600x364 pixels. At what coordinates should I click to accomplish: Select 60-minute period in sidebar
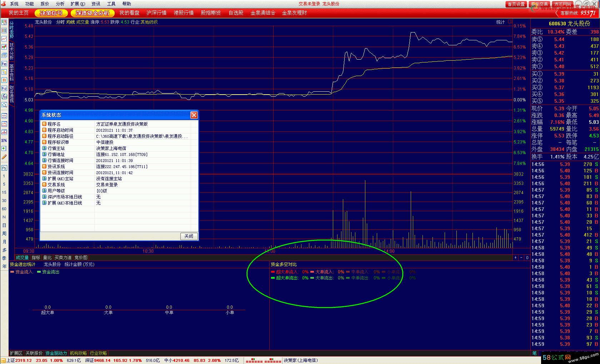pyautogui.click(x=4, y=209)
